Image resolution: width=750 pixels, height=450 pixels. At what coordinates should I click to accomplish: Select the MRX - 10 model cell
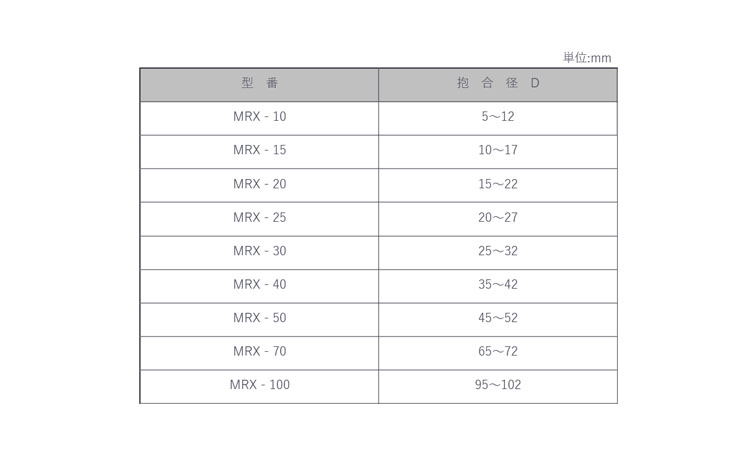point(259,117)
